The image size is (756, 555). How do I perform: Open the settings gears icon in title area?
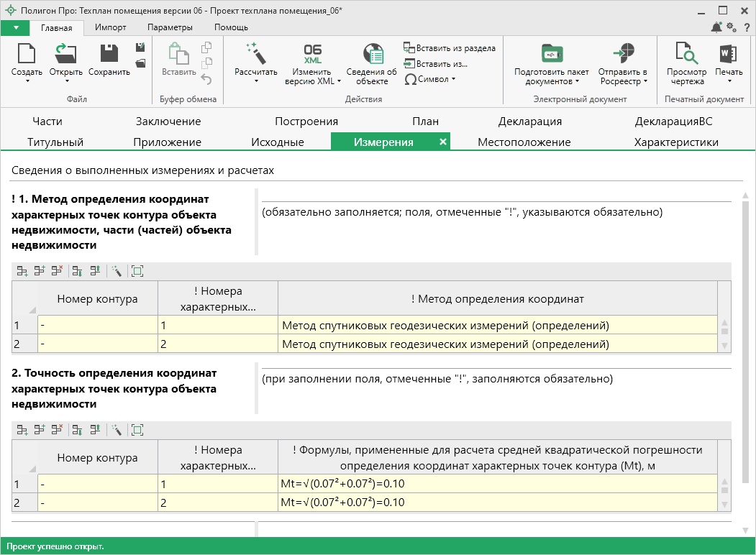click(x=732, y=27)
